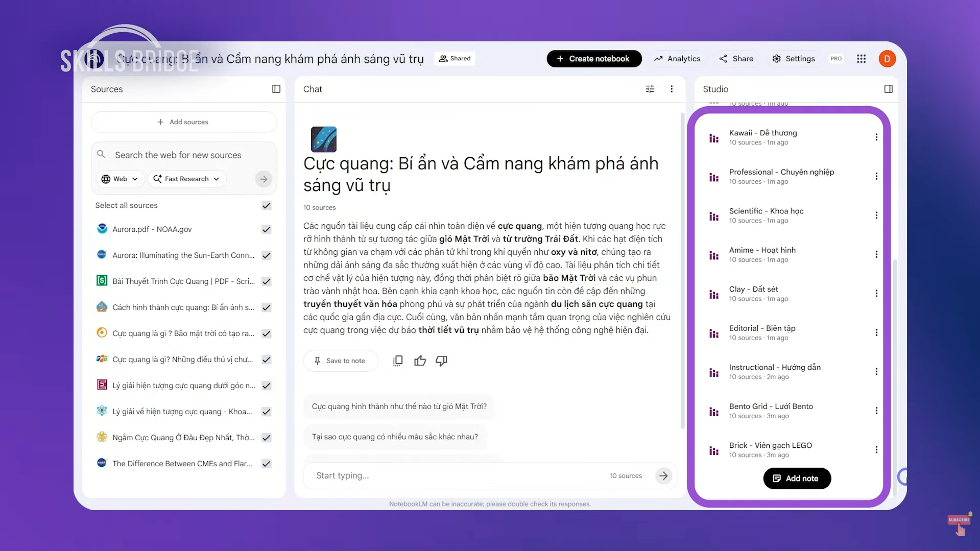The image size is (980, 551).
Task: Toggle the Studio panel layout icon
Action: [888, 89]
